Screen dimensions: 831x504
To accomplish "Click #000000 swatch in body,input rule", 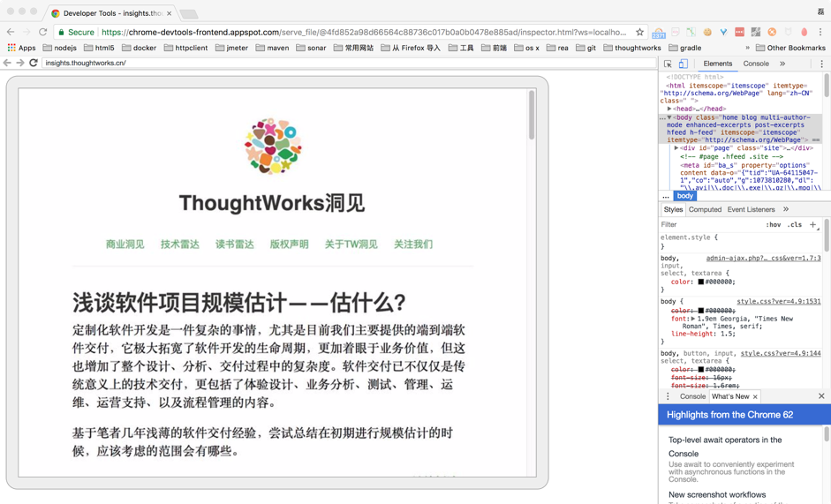I will point(700,282).
